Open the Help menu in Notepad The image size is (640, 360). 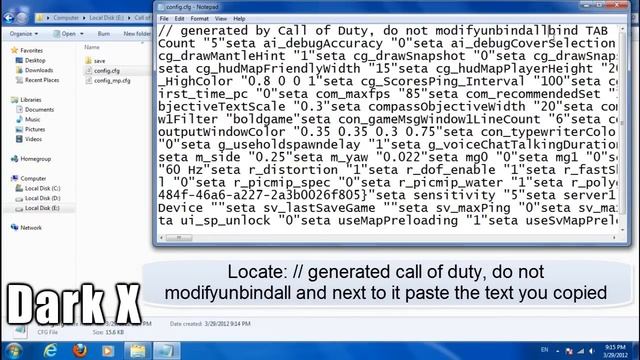point(239,19)
